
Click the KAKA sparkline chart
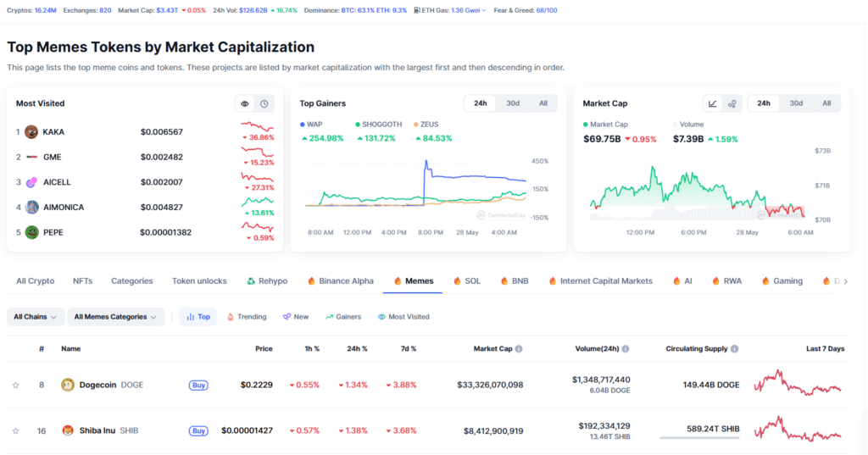[x=258, y=127]
